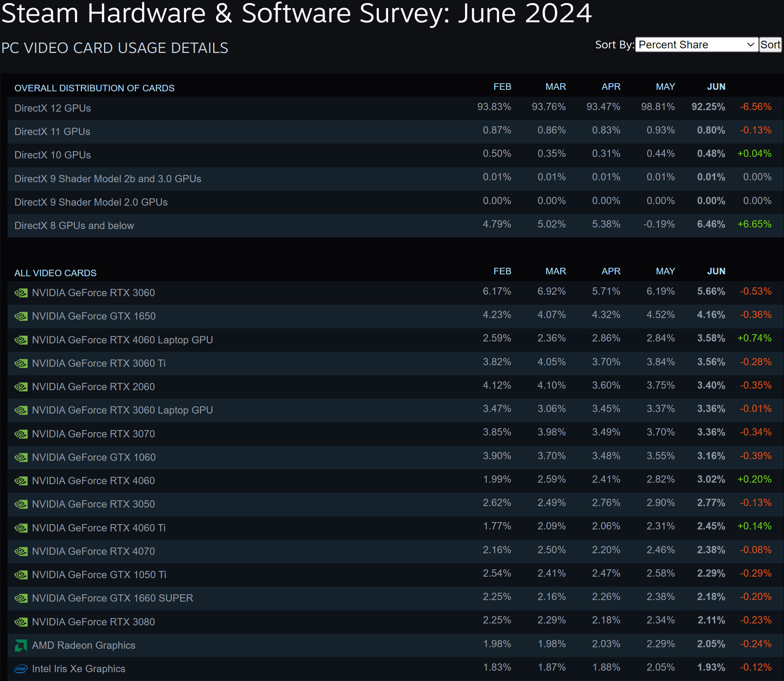Viewport: 784px width, 681px height.
Task: Click NVIDIA logo beside GeForce RTX 4060
Action: click(x=21, y=481)
